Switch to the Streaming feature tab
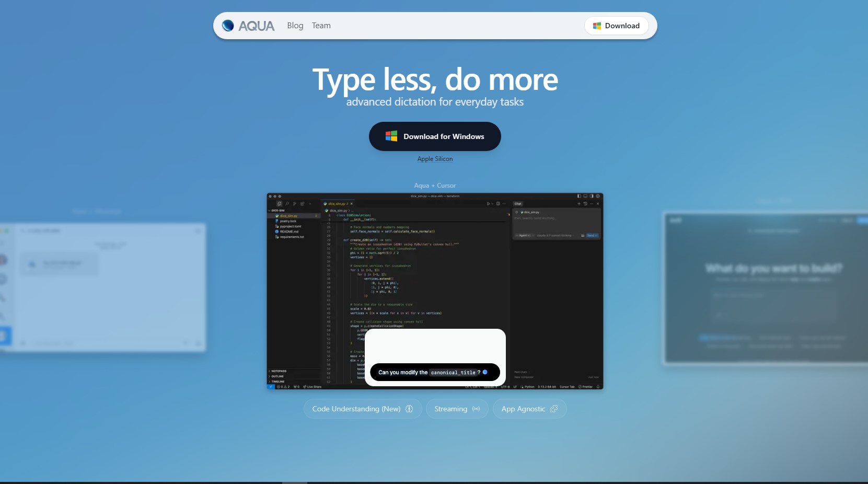Image resolution: width=868 pixels, height=484 pixels. click(x=456, y=409)
